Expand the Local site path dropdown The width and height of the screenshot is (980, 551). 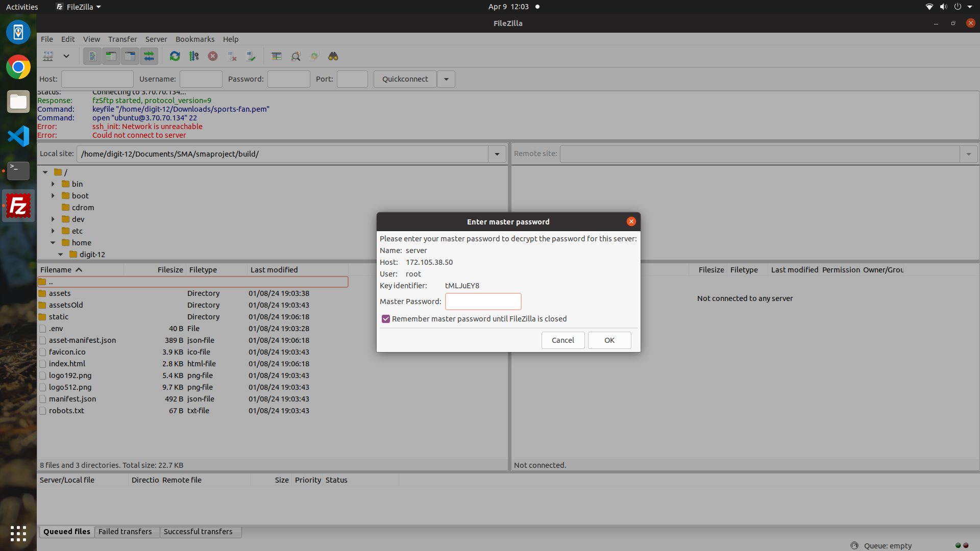click(497, 154)
